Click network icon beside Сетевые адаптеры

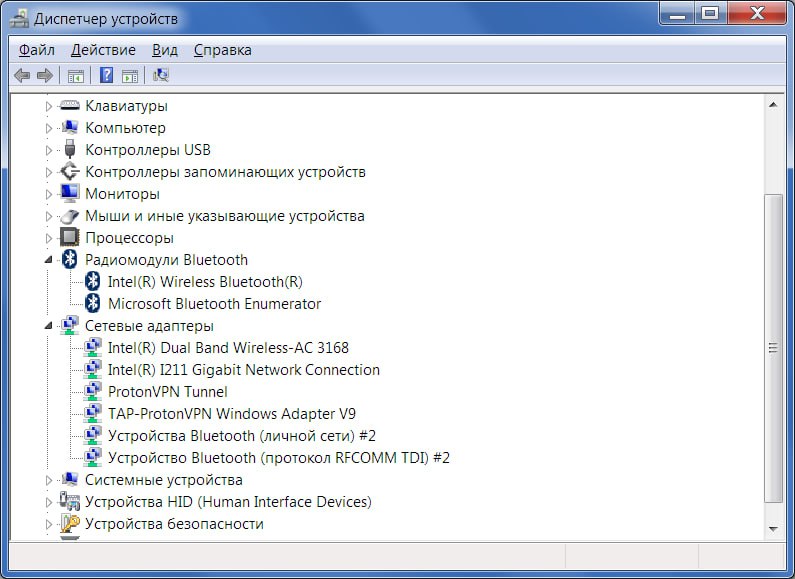[x=69, y=325]
